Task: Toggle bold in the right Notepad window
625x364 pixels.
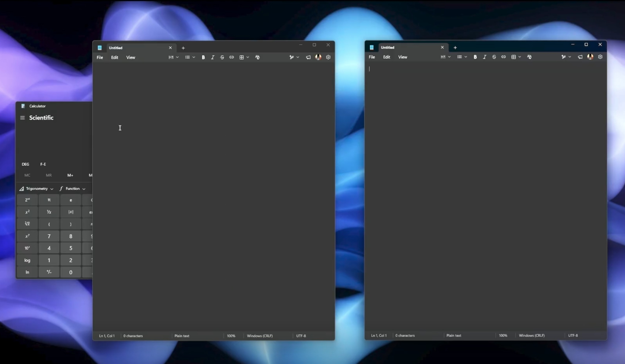Action: [475, 57]
